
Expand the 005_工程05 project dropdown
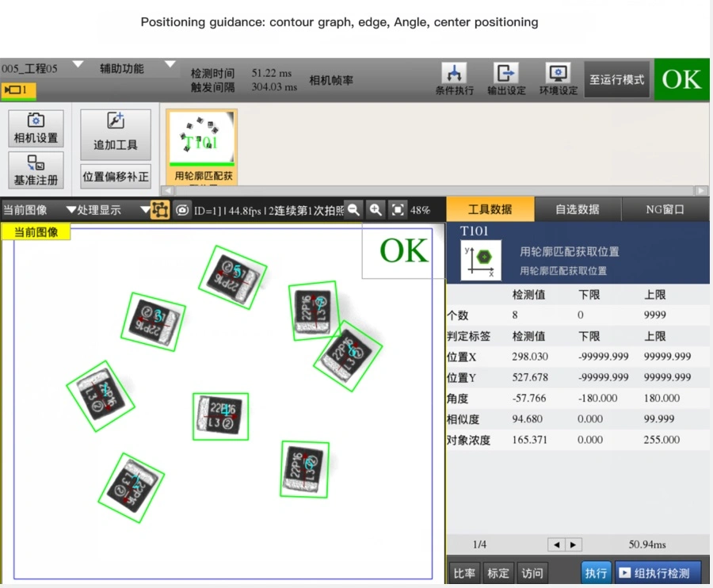[x=78, y=64]
